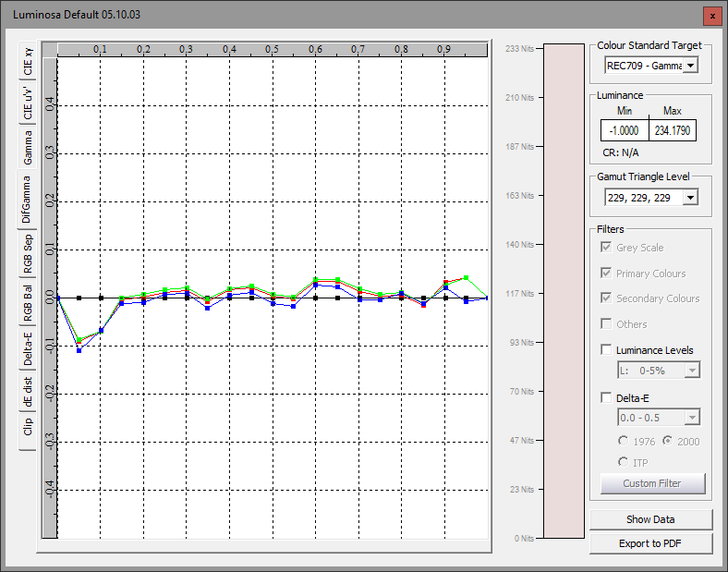The height and width of the screenshot is (572, 728).
Task: Enable the Luminance Levels checkbox
Action: point(606,349)
